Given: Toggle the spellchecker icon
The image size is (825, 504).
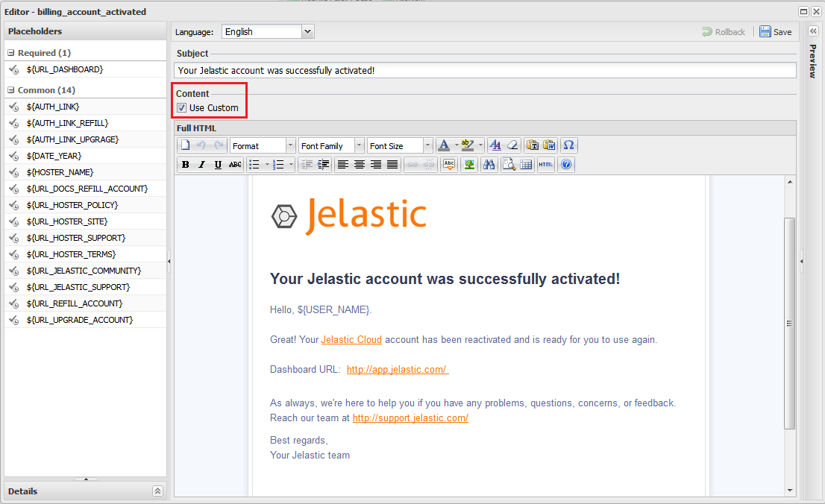Looking at the screenshot, I should (x=449, y=165).
